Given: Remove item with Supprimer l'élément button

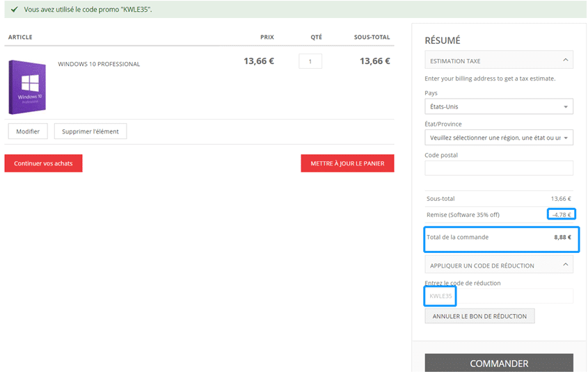Looking at the screenshot, I should coord(90,131).
